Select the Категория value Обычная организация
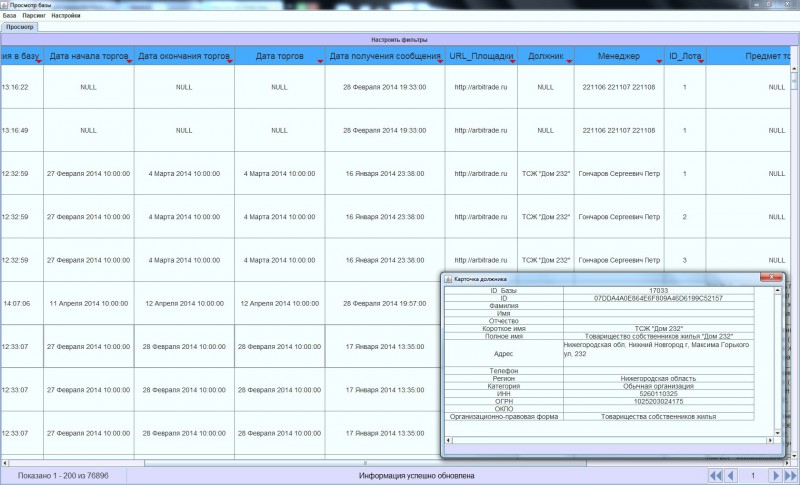The image size is (800, 485). (x=658, y=386)
